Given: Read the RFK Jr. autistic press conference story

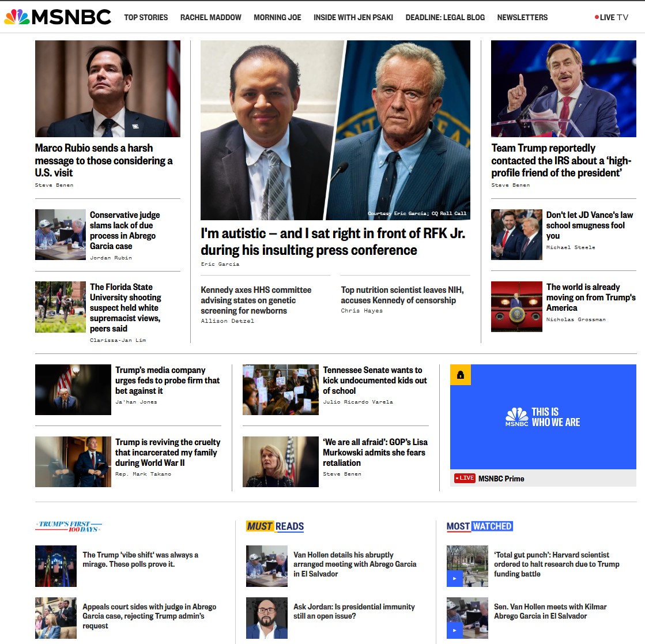Looking at the screenshot, I should click(x=333, y=242).
